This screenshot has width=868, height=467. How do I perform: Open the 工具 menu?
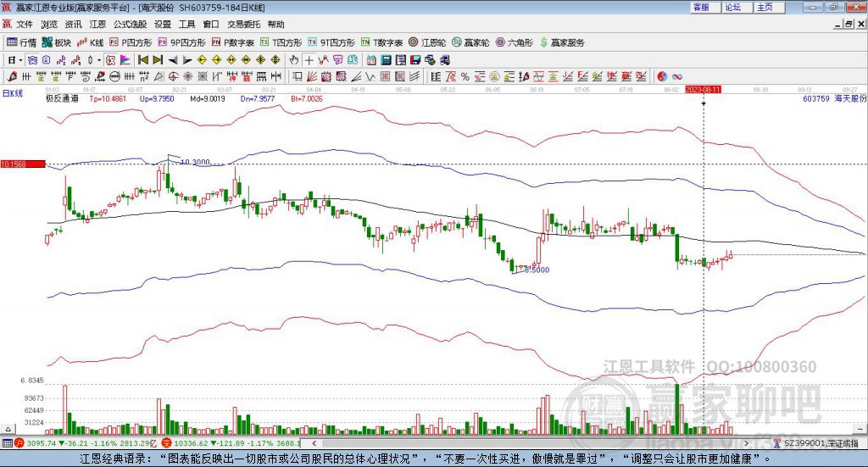click(187, 25)
